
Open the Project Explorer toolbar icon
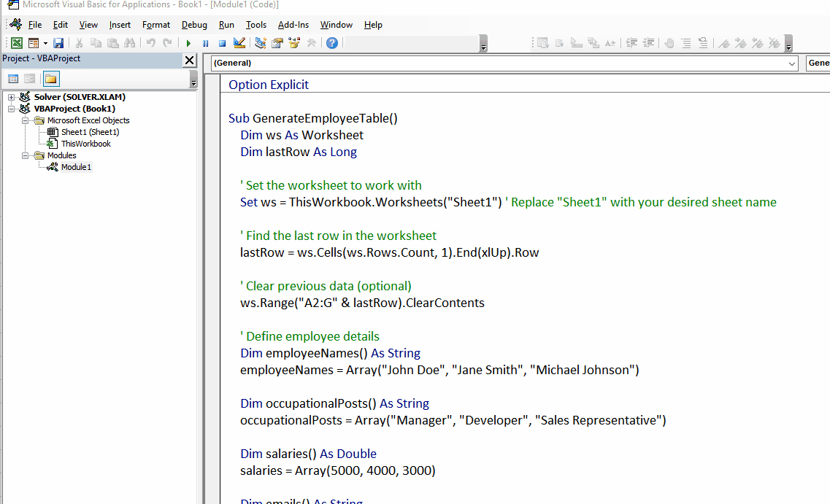(x=261, y=43)
